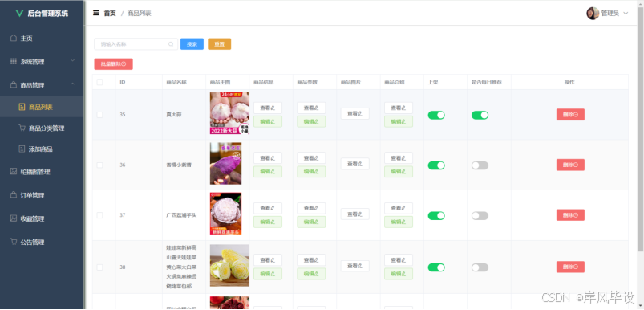View 商品参数 for 香糯小紫薯
Screen dimensions: 644x310
[x=311, y=158]
